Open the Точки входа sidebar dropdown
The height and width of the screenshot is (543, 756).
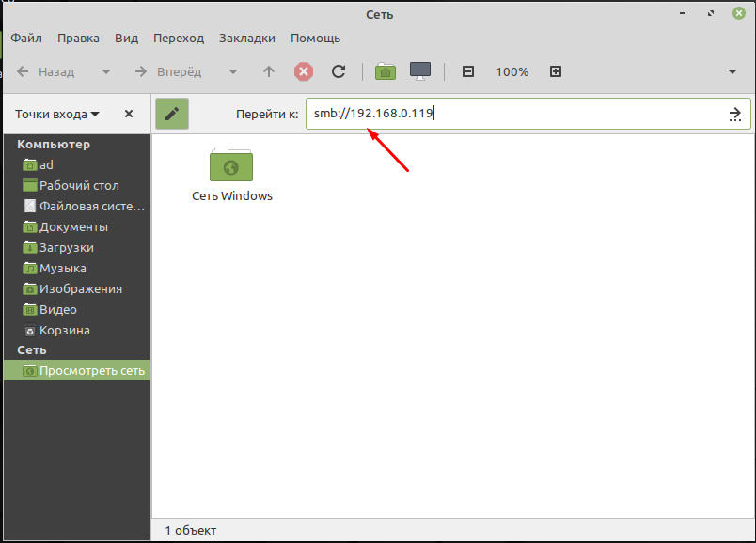[x=57, y=115]
